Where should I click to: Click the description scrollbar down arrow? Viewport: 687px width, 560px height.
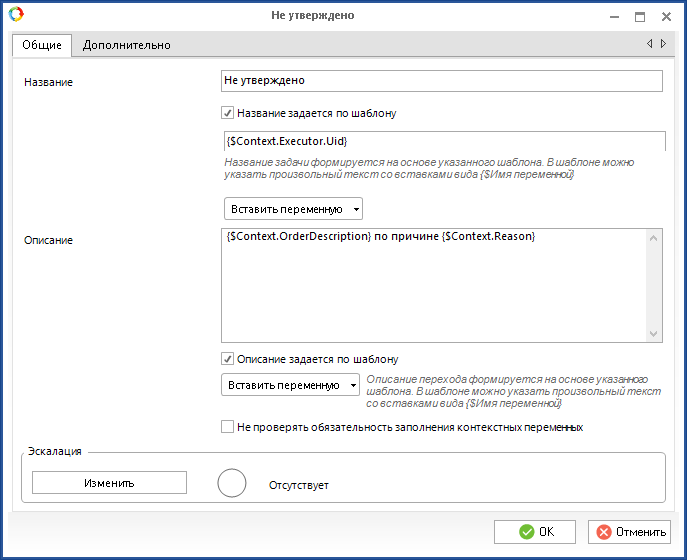click(654, 335)
